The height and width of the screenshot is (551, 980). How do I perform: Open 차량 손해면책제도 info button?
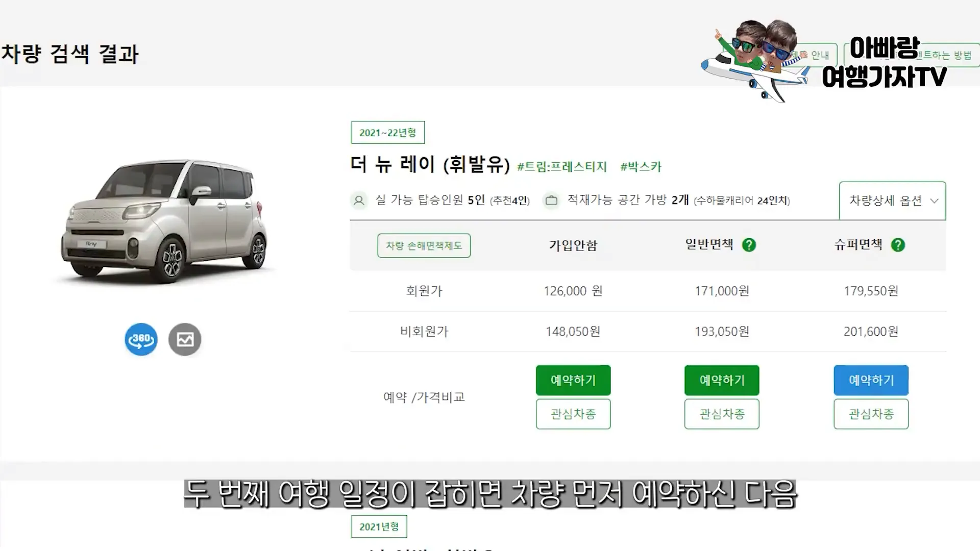click(x=424, y=245)
